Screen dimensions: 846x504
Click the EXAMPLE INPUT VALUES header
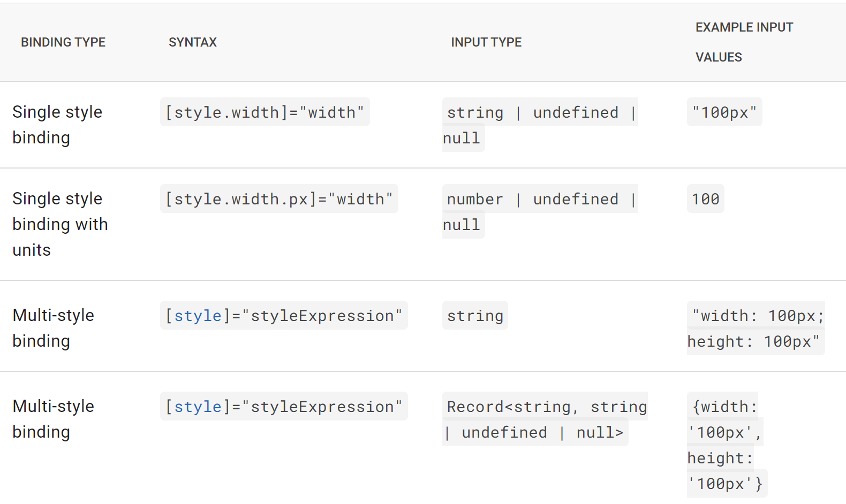point(744,42)
